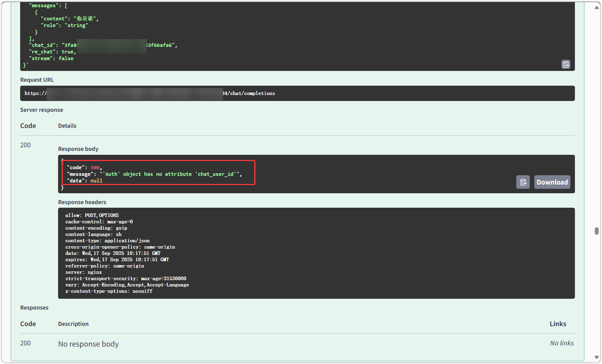Click the Response headers label
This screenshot has width=602, height=364.
point(82,202)
